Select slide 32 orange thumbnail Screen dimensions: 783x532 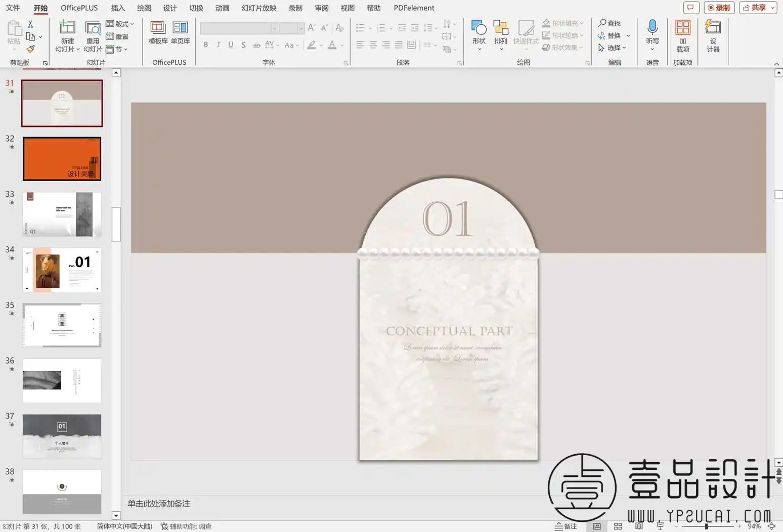pos(62,159)
